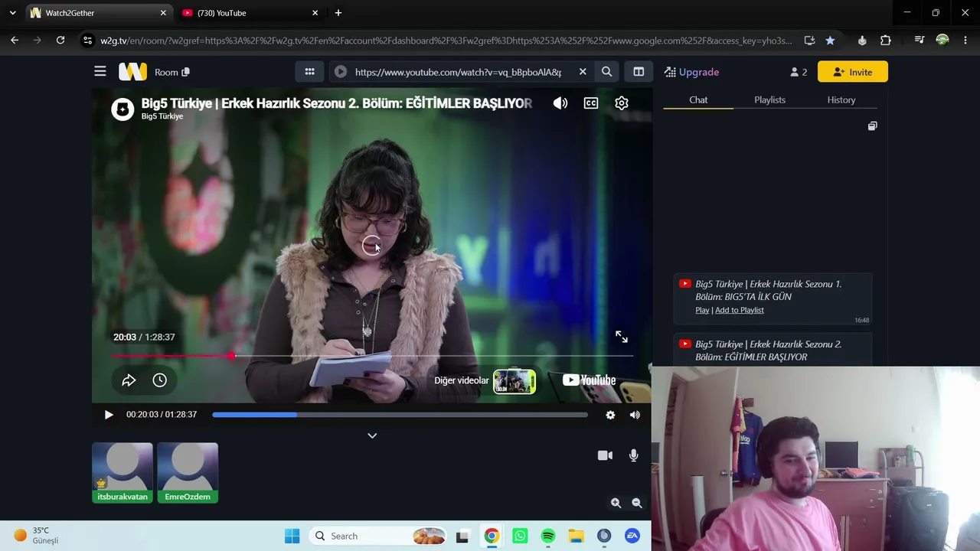Zoom out the user tiles
Screen dimensions: 980x551
pyautogui.click(x=636, y=503)
